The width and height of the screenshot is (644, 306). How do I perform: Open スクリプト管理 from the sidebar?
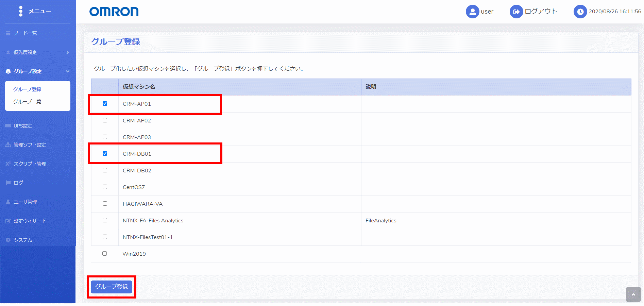pyautogui.click(x=30, y=164)
